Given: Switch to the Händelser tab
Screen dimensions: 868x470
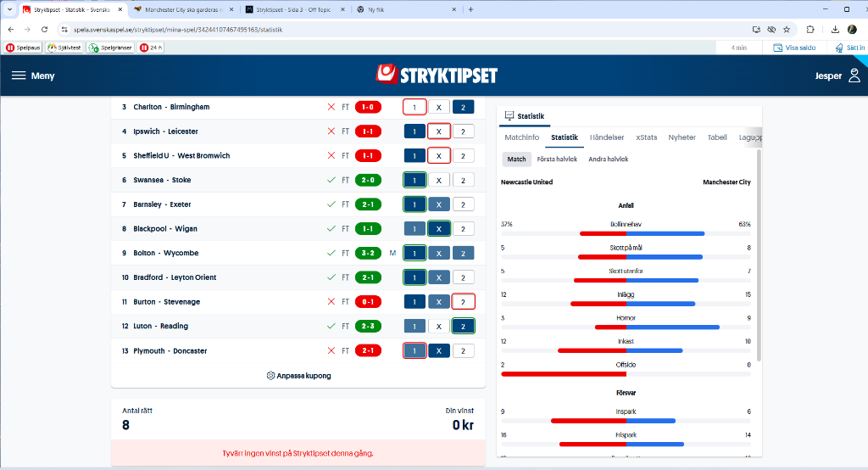Looking at the screenshot, I should 607,137.
